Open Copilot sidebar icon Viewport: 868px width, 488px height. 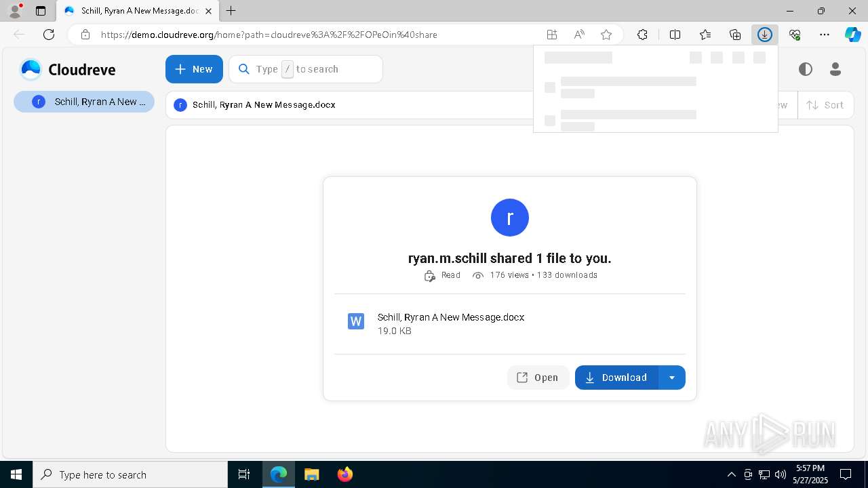[853, 35]
